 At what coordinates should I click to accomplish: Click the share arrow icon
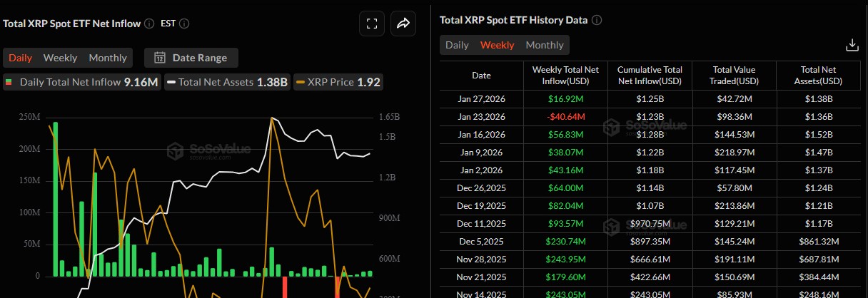(x=403, y=24)
